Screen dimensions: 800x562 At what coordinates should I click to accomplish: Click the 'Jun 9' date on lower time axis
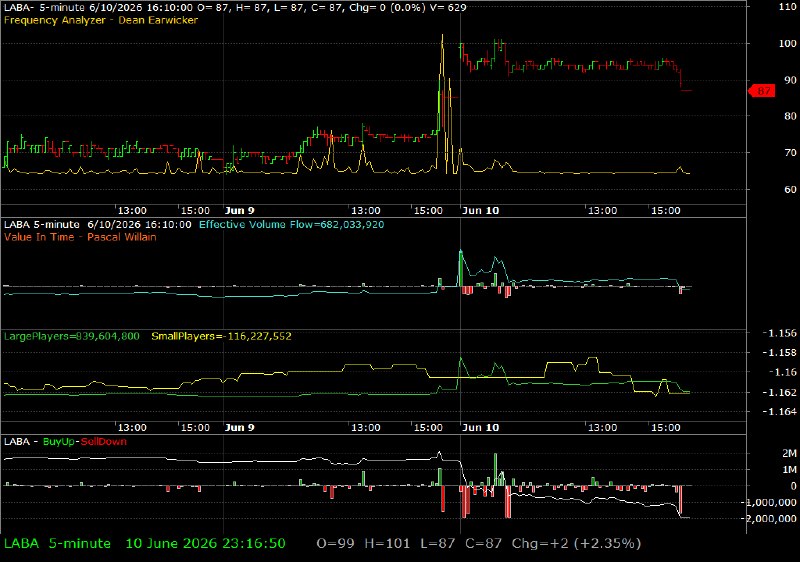pos(239,428)
